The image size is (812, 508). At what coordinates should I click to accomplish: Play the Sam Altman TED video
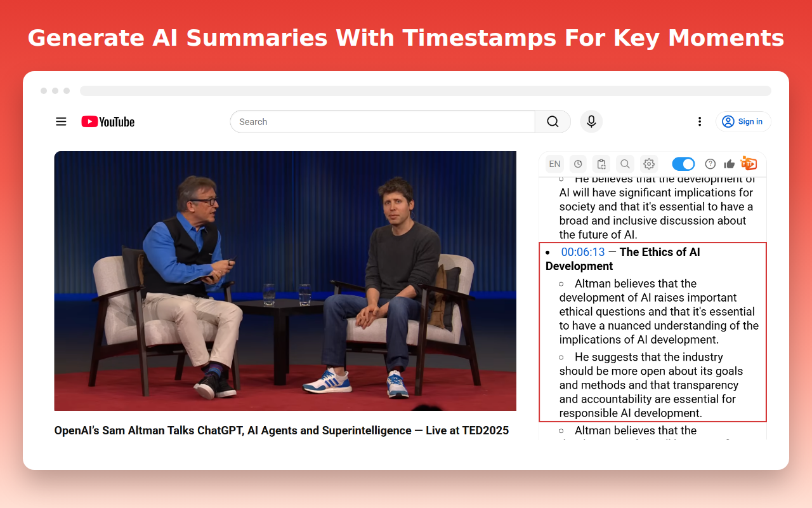point(285,281)
